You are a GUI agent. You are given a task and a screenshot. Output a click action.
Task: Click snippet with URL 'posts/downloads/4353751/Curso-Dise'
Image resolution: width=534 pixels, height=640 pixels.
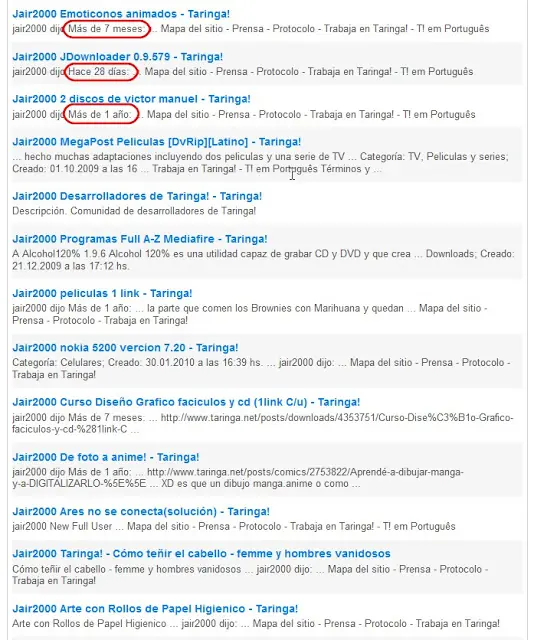point(263,424)
